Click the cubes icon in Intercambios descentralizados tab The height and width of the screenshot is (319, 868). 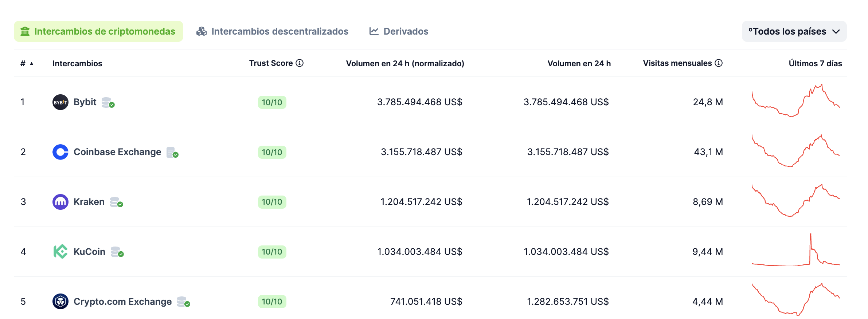[x=202, y=31]
